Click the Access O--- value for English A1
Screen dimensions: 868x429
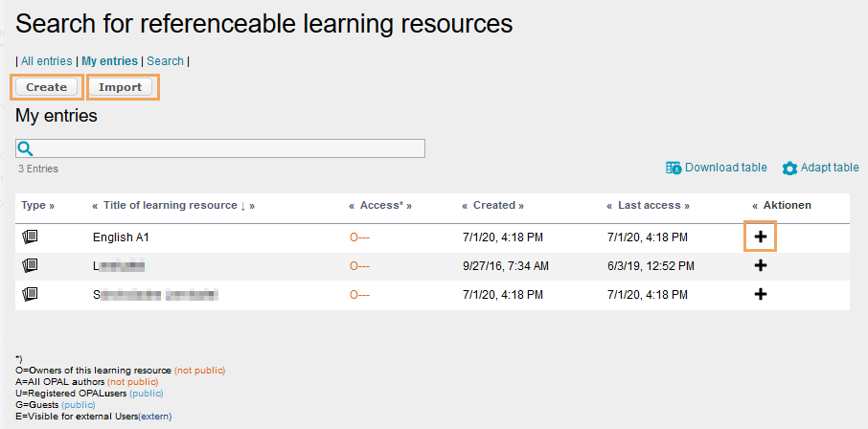(359, 237)
